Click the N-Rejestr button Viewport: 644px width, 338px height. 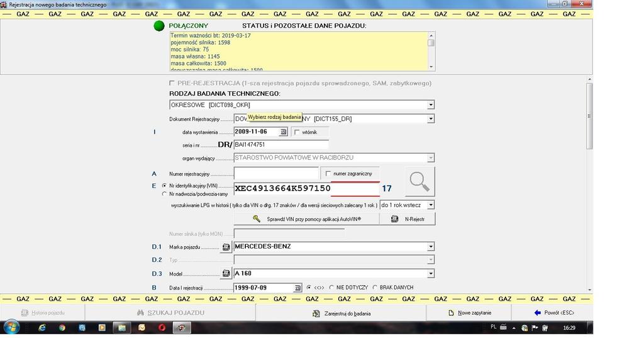[408, 219]
